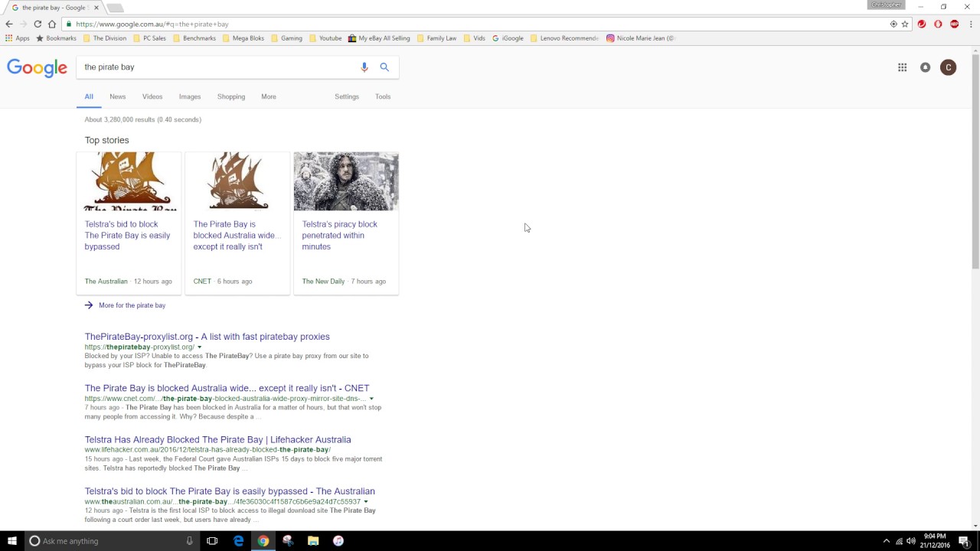980x551 pixels.
Task: Show hidden system tray icons
Action: coord(887,541)
